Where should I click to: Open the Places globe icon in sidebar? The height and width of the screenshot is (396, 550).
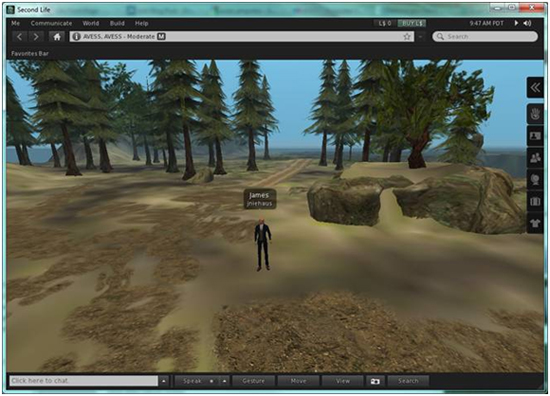(535, 180)
